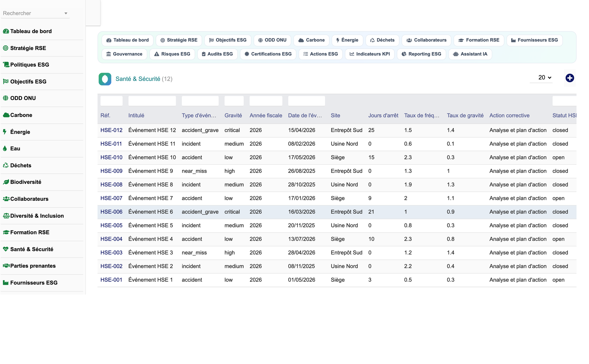Screen dimensions: 589x364
Task: Open the Énergie top tab
Action: pos(347,40)
